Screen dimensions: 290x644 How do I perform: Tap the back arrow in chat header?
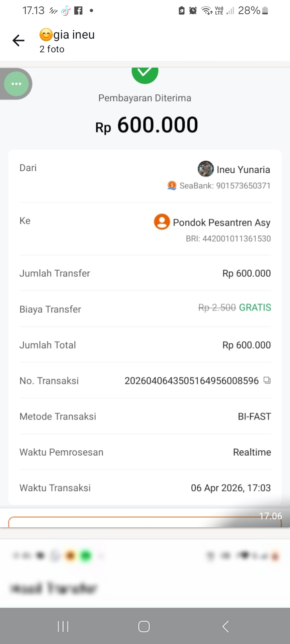tap(19, 40)
